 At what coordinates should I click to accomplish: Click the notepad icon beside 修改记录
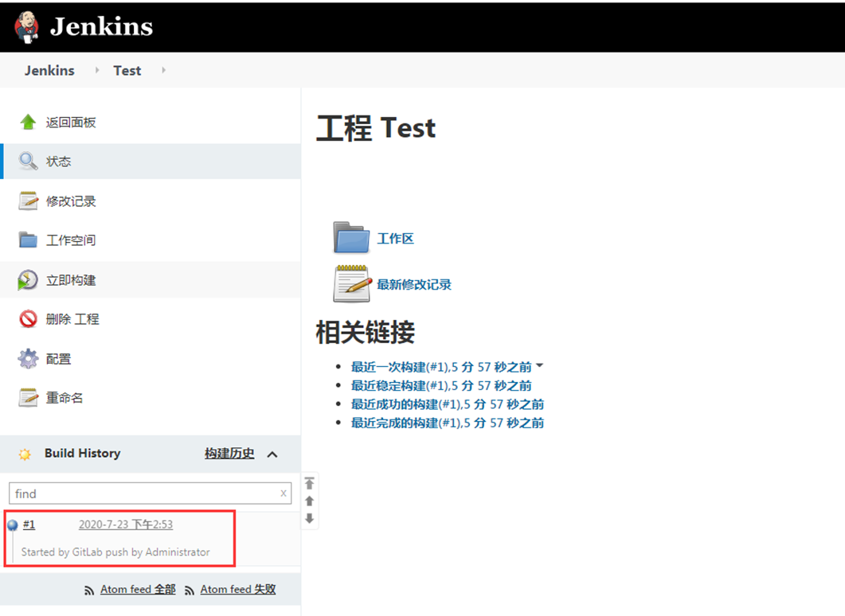pyautogui.click(x=28, y=201)
